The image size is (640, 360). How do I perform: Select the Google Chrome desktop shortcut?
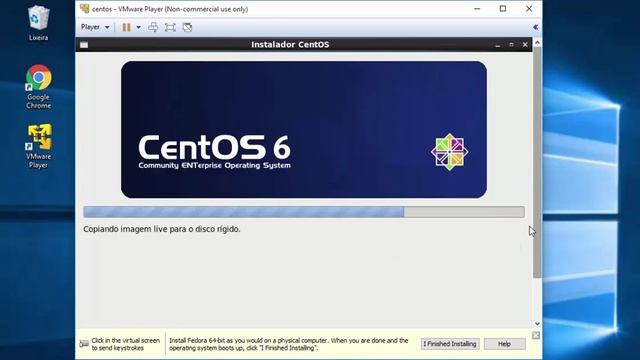pyautogui.click(x=38, y=87)
